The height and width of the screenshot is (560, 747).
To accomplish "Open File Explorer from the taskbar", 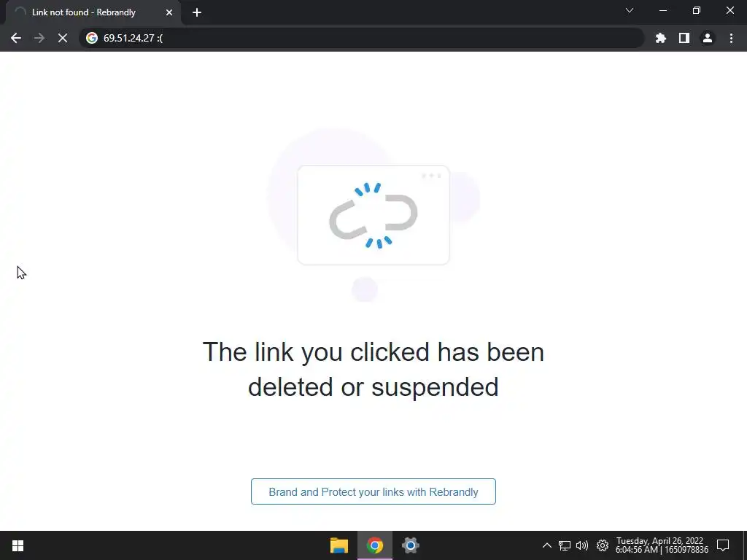I will [339, 545].
